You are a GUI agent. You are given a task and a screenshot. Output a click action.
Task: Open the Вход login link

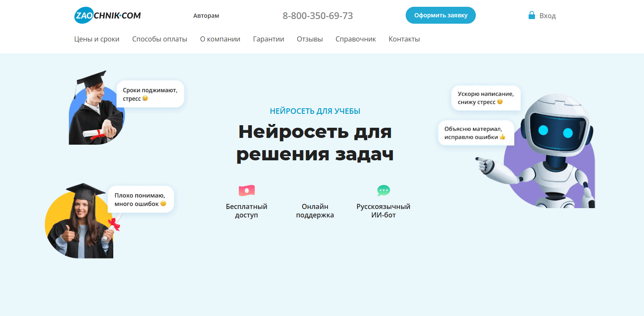[547, 16]
